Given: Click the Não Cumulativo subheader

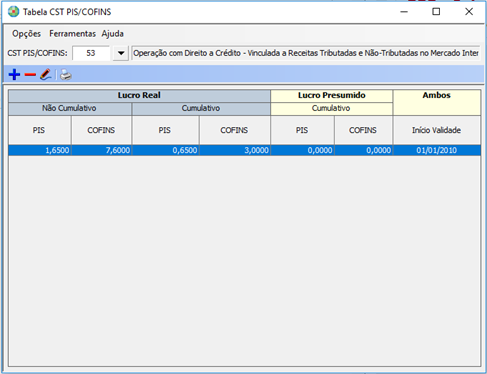Looking at the screenshot, I should click(x=70, y=109).
